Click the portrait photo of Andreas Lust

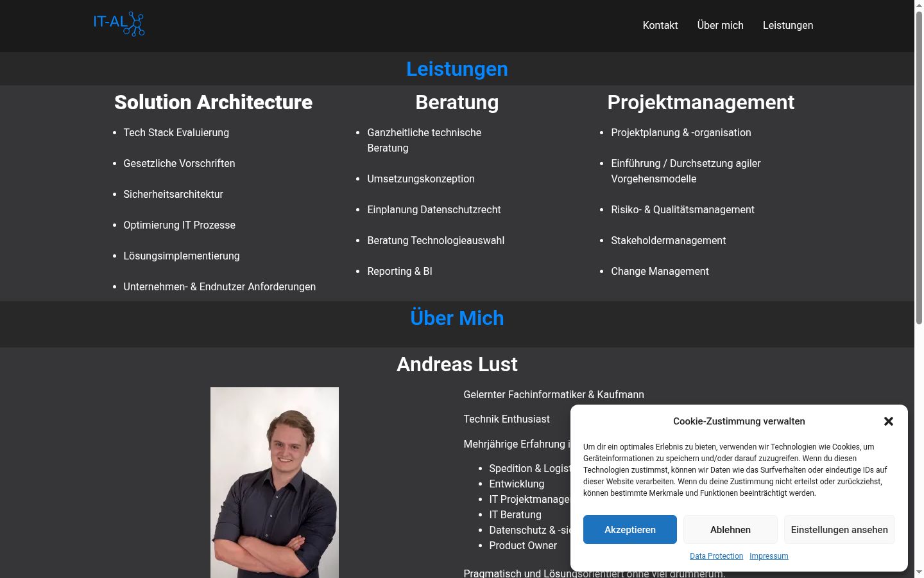coord(275,482)
